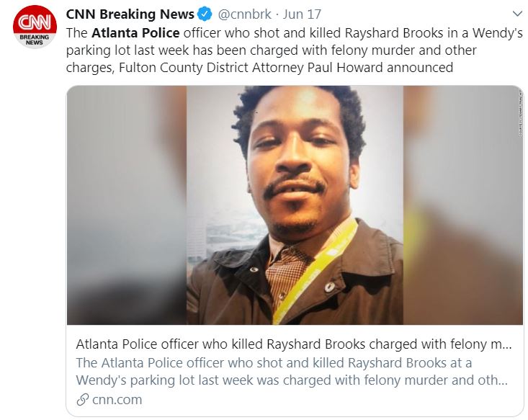Visit the cnn.com domain link
The image size is (528, 420).
[117, 400]
